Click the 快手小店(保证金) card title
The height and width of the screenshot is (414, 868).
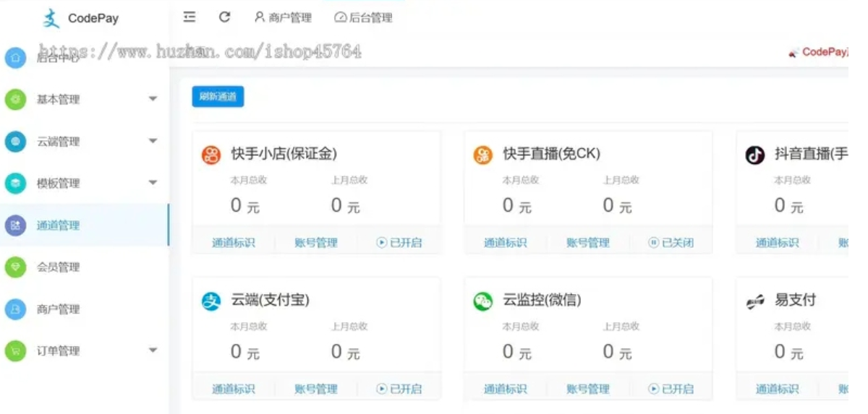[284, 154]
